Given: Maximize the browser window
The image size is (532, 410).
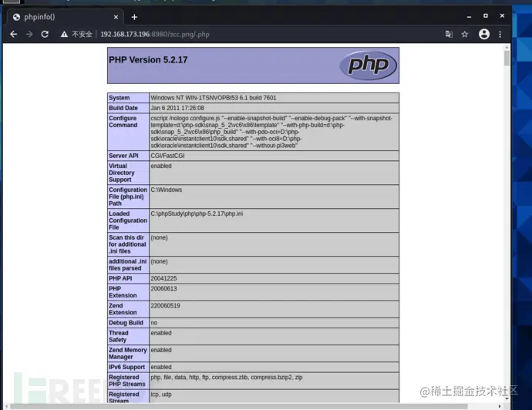Looking at the screenshot, I should click(486, 15).
